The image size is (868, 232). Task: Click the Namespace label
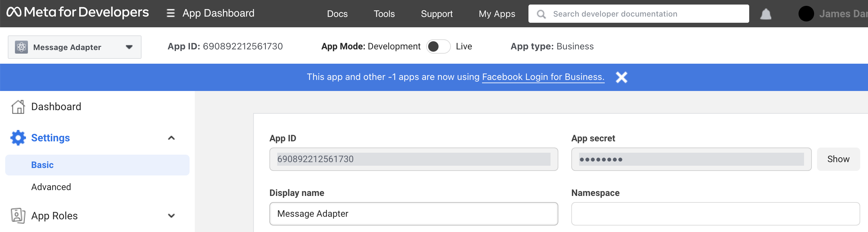pos(595,193)
